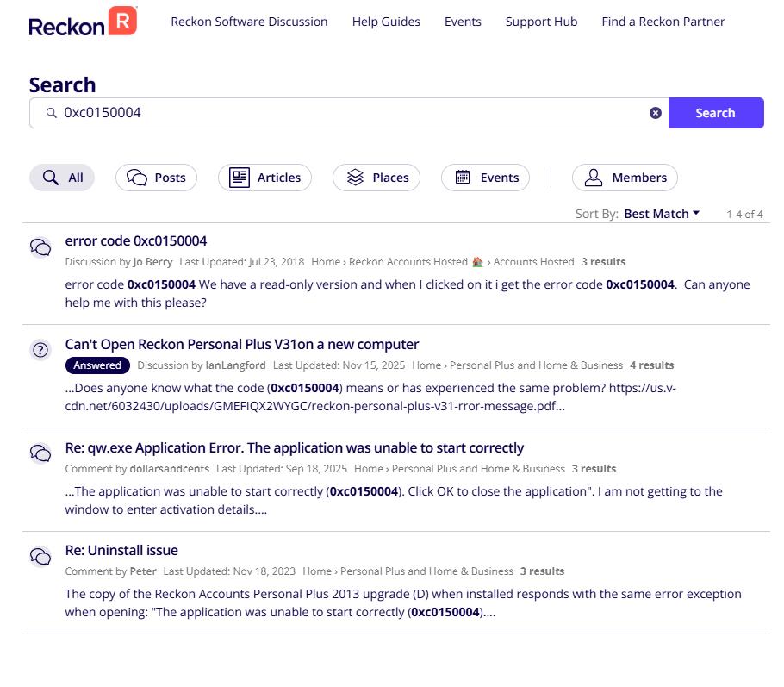View author Peter's profile
Screen dimensions: 784x687
click(x=143, y=571)
